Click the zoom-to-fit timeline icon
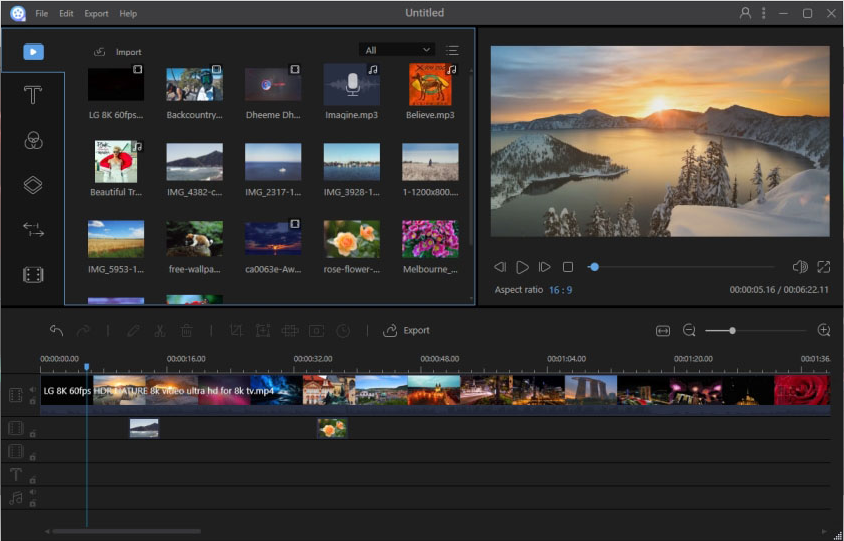 coord(662,330)
